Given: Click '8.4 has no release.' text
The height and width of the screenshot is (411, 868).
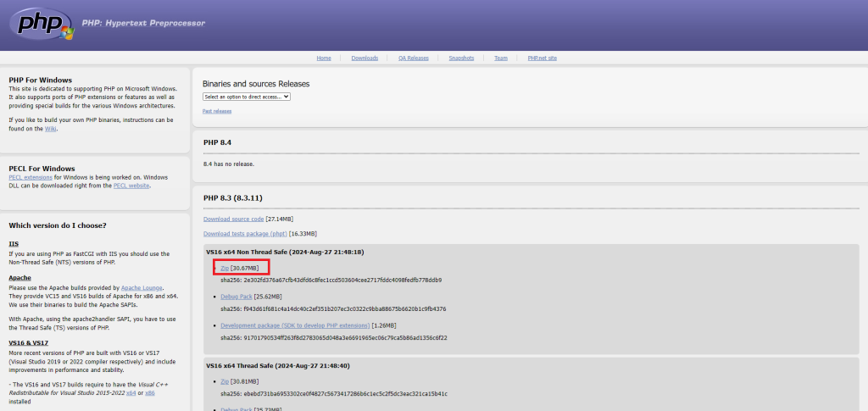Looking at the screenshot, I should [229, 164].
